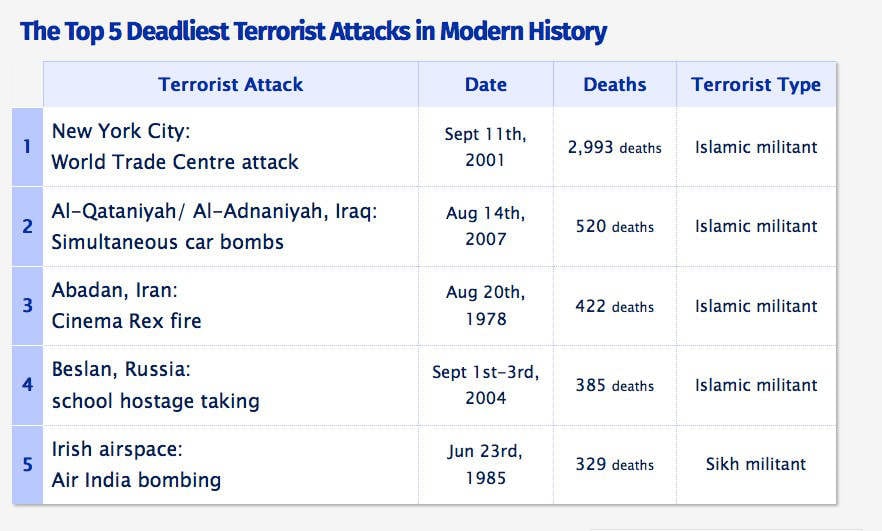Click the 385 deaths cell

[x=614, y=385]
